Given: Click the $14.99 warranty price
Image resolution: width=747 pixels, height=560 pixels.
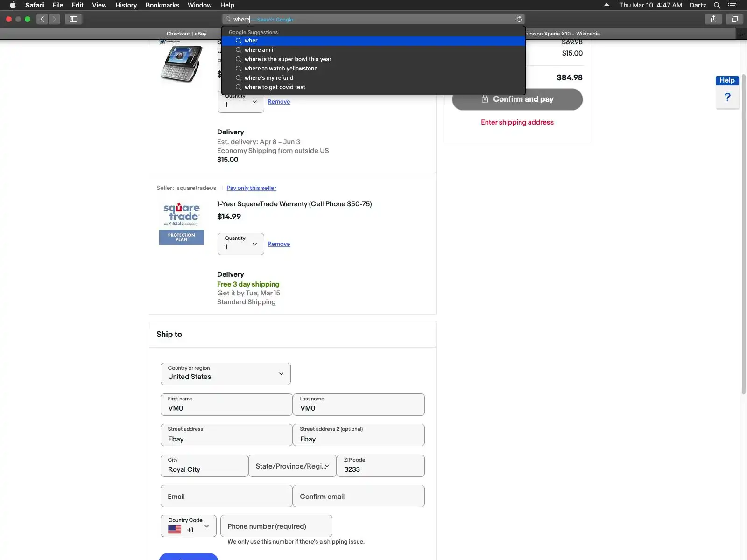Looking at the screenshot, I should (229, 217).
